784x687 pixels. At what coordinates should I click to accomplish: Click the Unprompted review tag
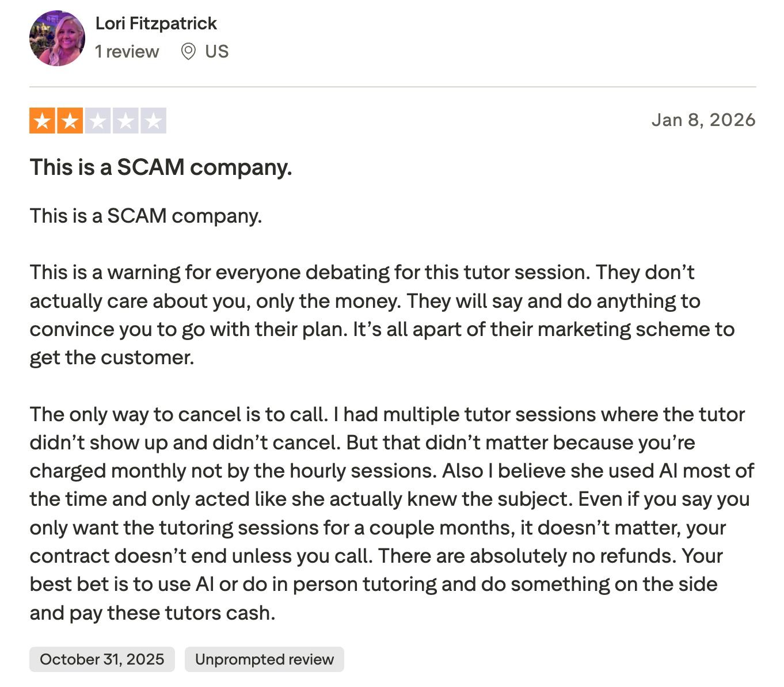click(264, 659)
